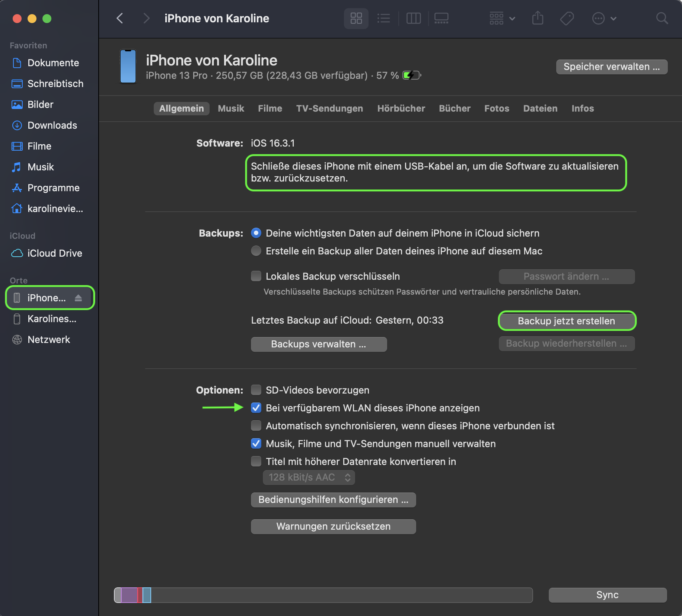Click the share icon in toolbar
682x616 pixels.
coord(538,18)
